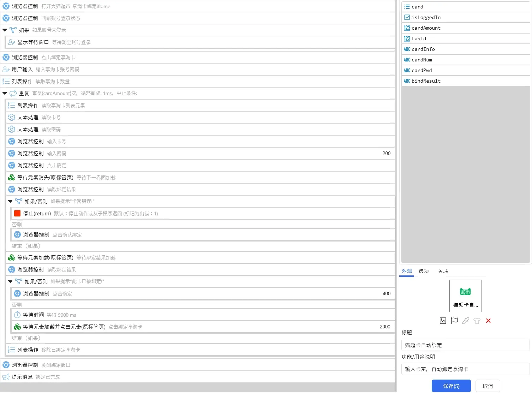Collapse the 重复 cardAmount loop block
Image resolution: width=532 pixels, height=393 pixels.
click(x=5, y=93)
